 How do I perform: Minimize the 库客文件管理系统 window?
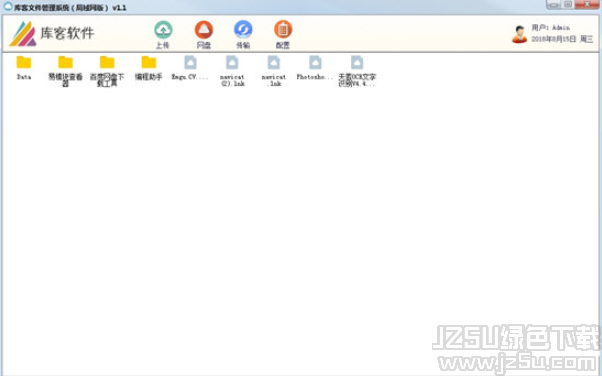pos(554,4)
